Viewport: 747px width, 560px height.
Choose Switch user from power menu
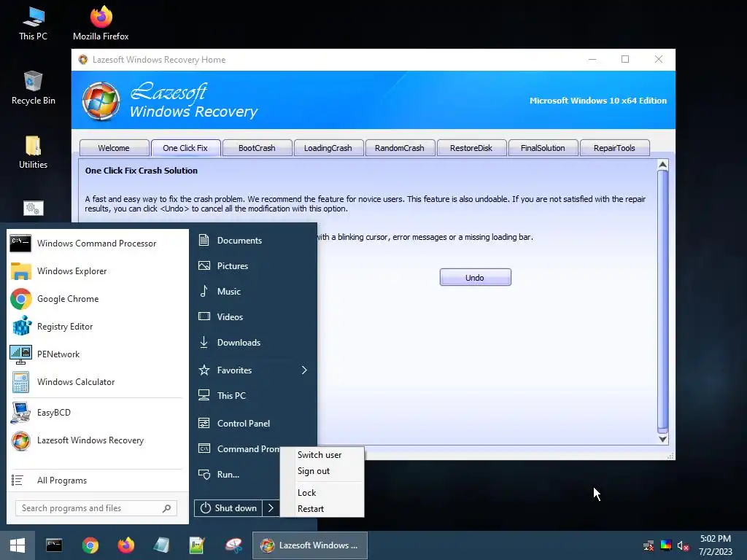pos(322,455)
